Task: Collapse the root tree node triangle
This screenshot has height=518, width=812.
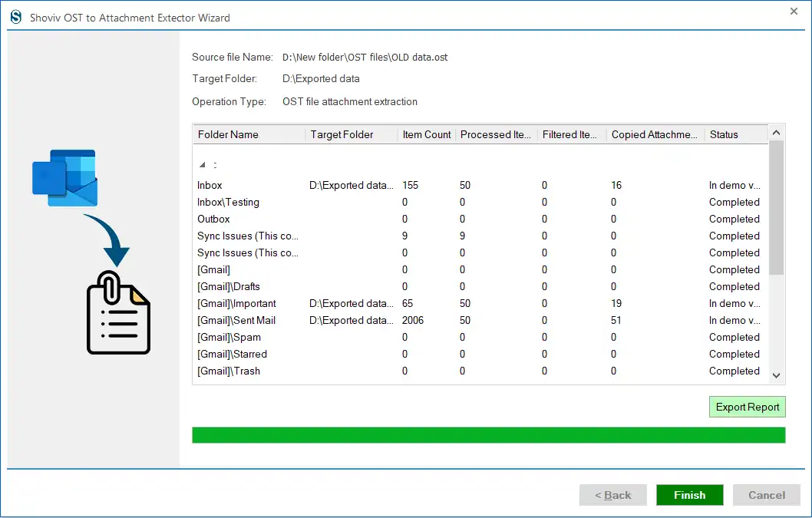Action: (x=203, y=165)
